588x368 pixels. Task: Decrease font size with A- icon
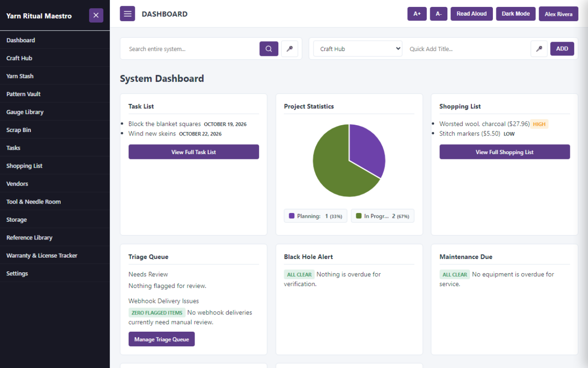pos(439,14)
